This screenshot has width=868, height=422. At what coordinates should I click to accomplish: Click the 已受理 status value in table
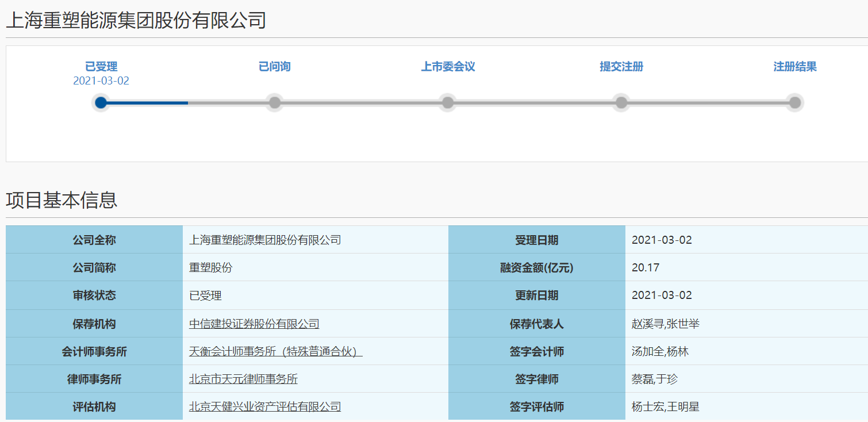316,296
